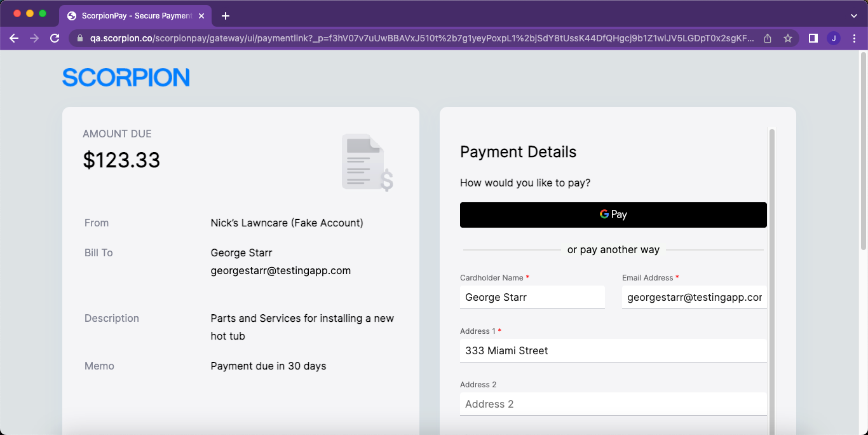Image resolution: width=868 pixels, height=435 pixels.
Task: Click georgestarr@testingapp.com under Bill To
Action: (281, 270)
